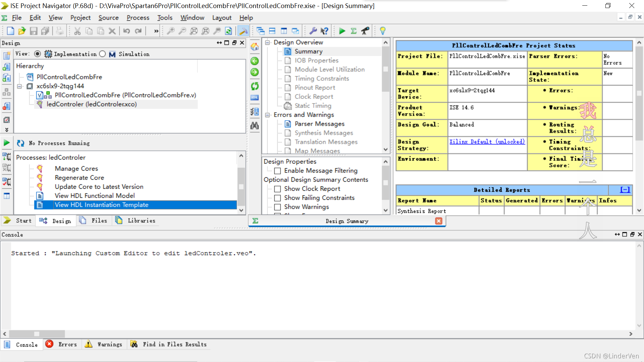This screenshot has height=362, width=644.
Task: Click the console horizontal scrollbar thumb
Action: click(x=37, y=334)
